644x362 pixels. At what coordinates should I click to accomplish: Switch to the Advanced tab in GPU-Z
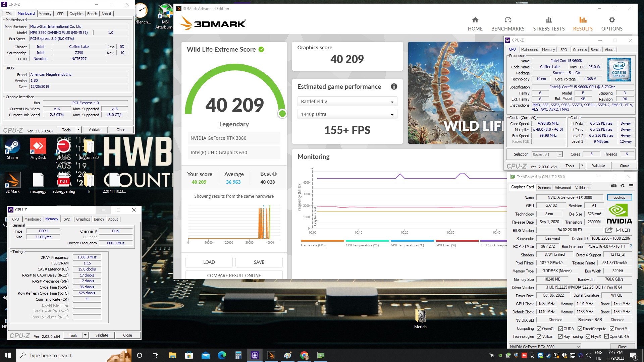pyautogui.click(x=562, y=188)
